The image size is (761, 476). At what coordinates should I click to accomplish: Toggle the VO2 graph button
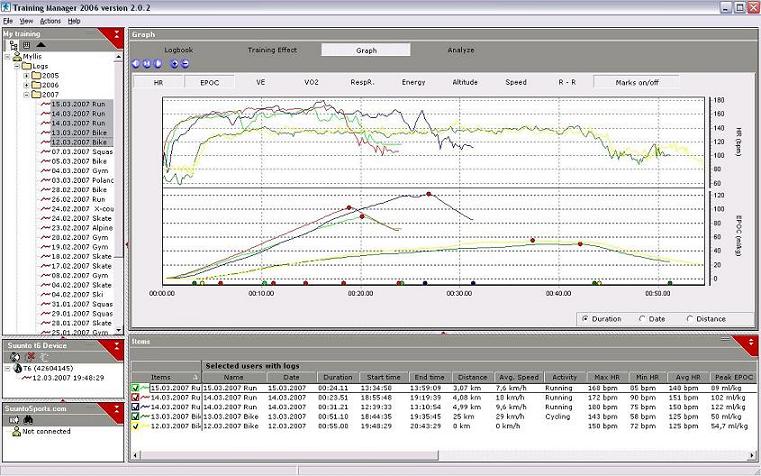coord(311,82)
